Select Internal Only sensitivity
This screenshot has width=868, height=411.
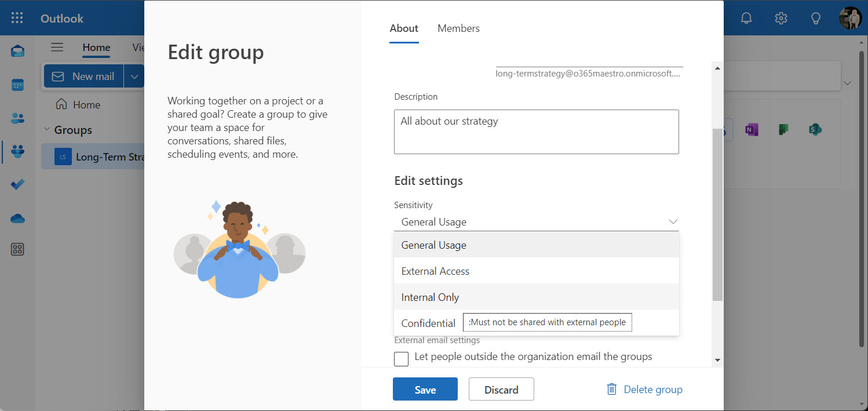point(430,297)
